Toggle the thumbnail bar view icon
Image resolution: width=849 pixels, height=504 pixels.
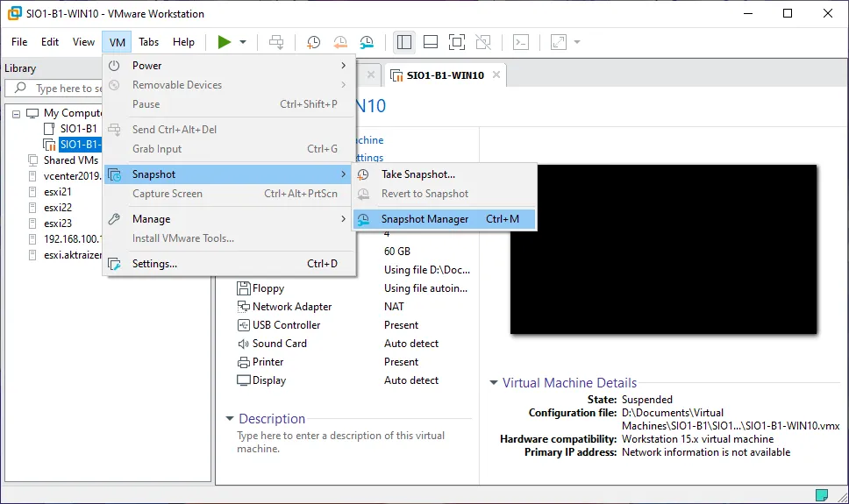tap(431, 42)
